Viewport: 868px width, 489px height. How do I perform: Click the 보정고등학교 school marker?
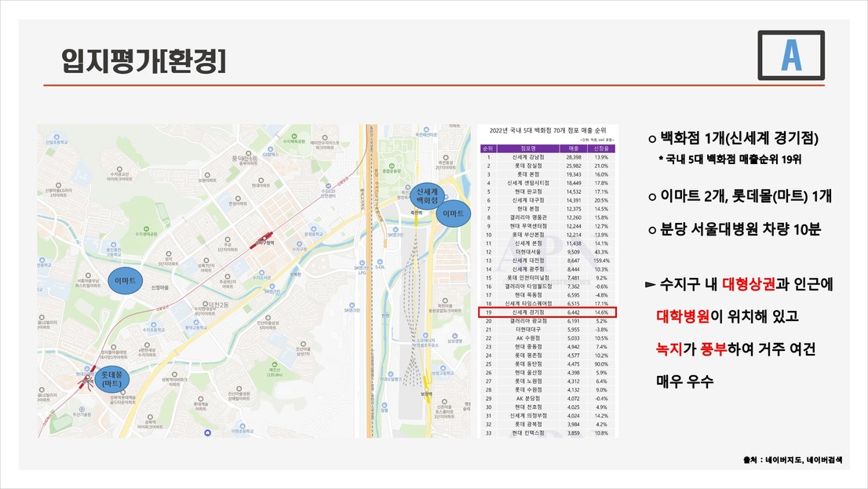(x=443, y=370)
